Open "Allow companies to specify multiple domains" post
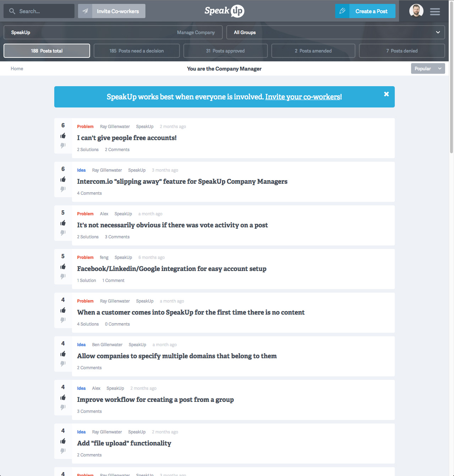The image size is (454, 476). click(x=177, y=356)
